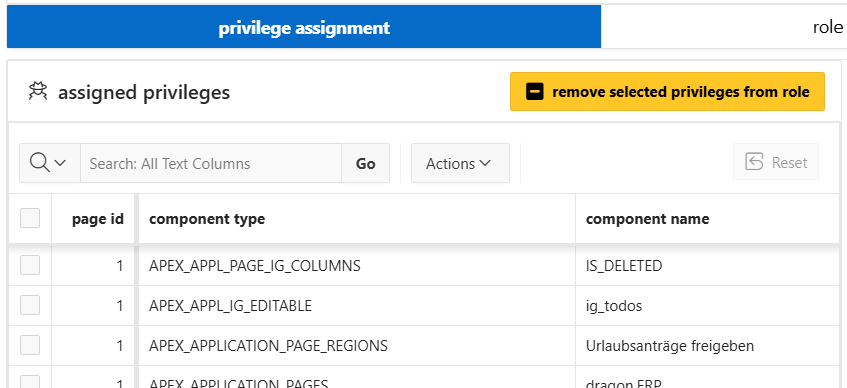Click page id value in Urlaubsanträge freigeben row
This screenshot has height=388, width=847.
tap(119, 345)
